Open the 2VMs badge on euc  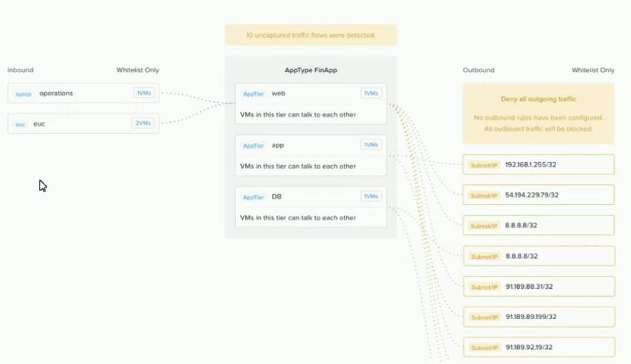[143, 123]
